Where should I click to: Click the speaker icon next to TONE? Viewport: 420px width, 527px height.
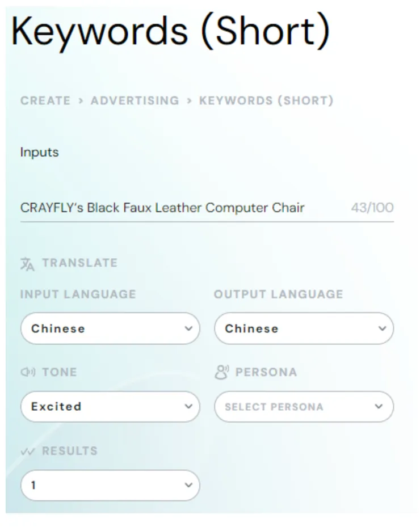coord(27,372)
